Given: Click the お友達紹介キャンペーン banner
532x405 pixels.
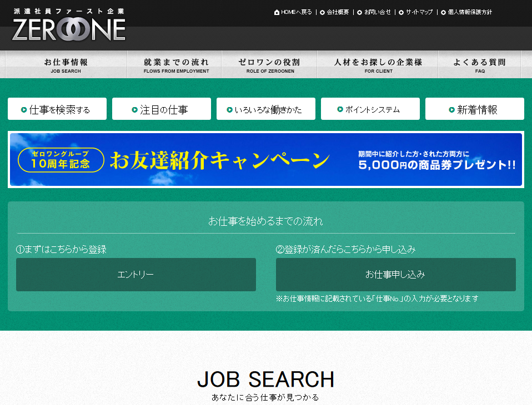Looking at the screenshot, I should coord(265,159).
